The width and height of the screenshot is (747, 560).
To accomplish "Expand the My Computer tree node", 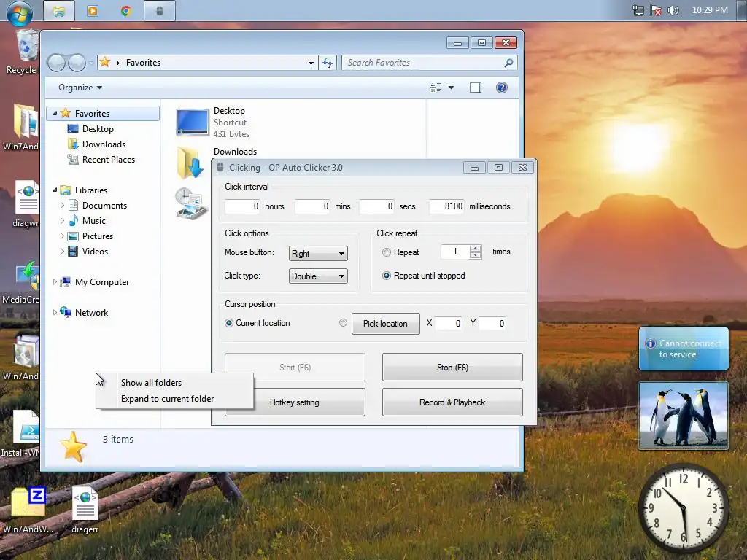I will click(x=55, y=282).
